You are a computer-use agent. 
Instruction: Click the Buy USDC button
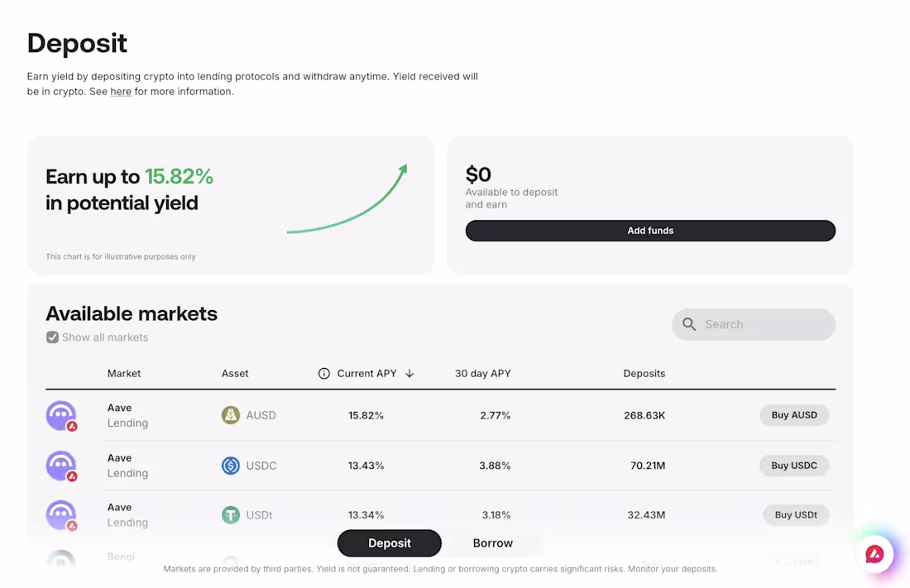click(794, 466)
